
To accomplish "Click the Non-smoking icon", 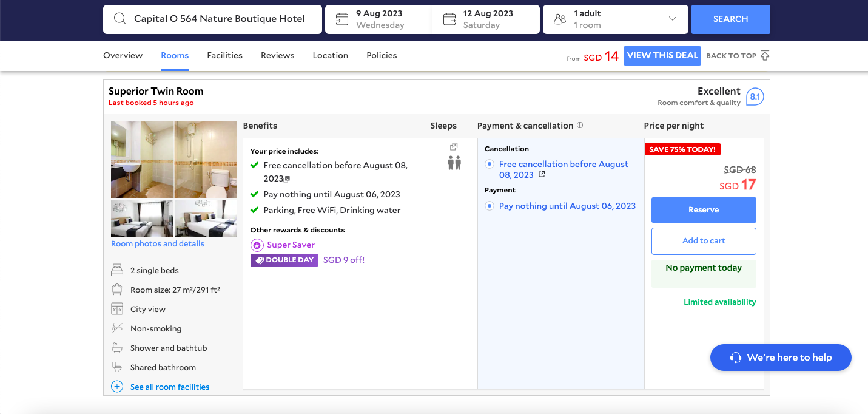I will 117,328.
